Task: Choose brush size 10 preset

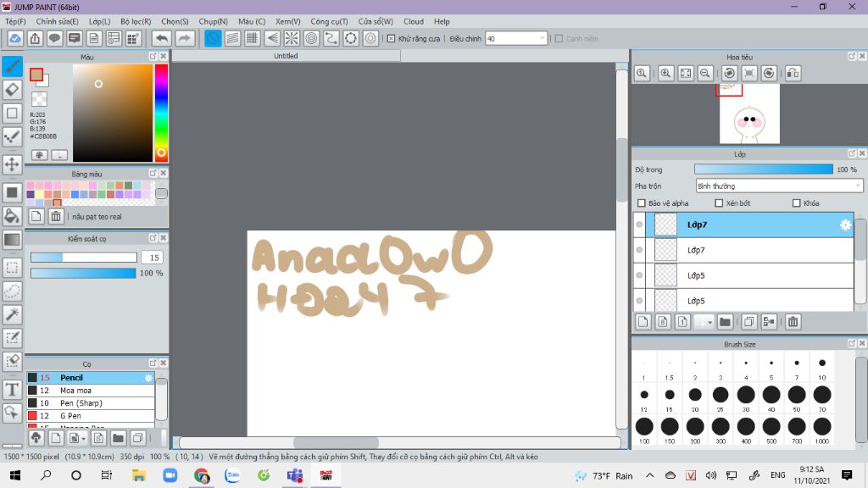Action: click(822, 368)
